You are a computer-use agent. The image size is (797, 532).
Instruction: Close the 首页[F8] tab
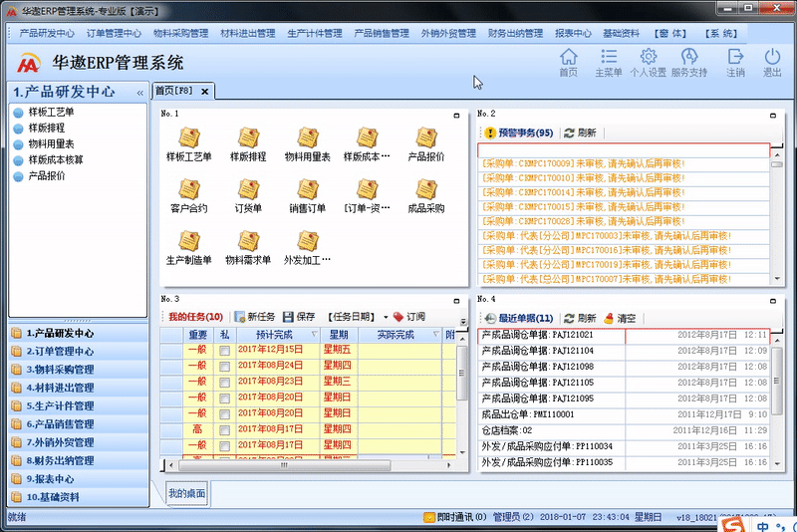(205, 92)
